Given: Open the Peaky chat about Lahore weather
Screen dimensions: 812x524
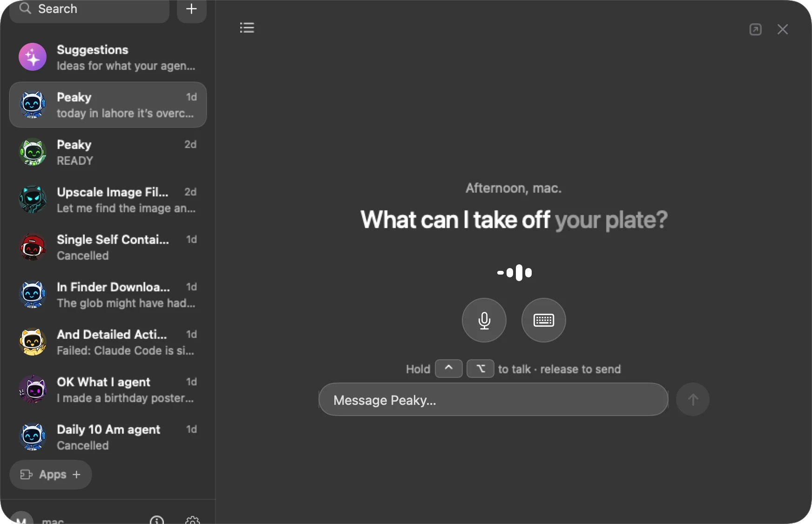Looking at the screenshot, I should 108,105.
